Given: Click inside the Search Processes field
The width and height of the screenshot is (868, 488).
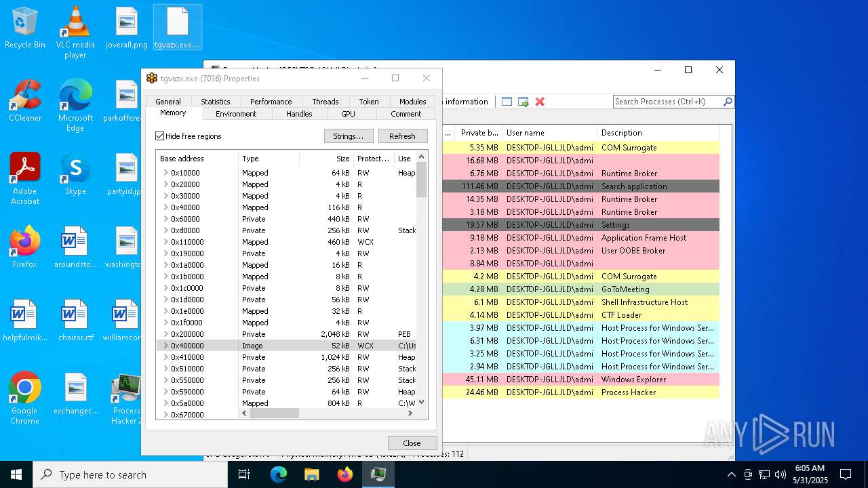Looking at the screenshot, I should (x=667, y=102).
